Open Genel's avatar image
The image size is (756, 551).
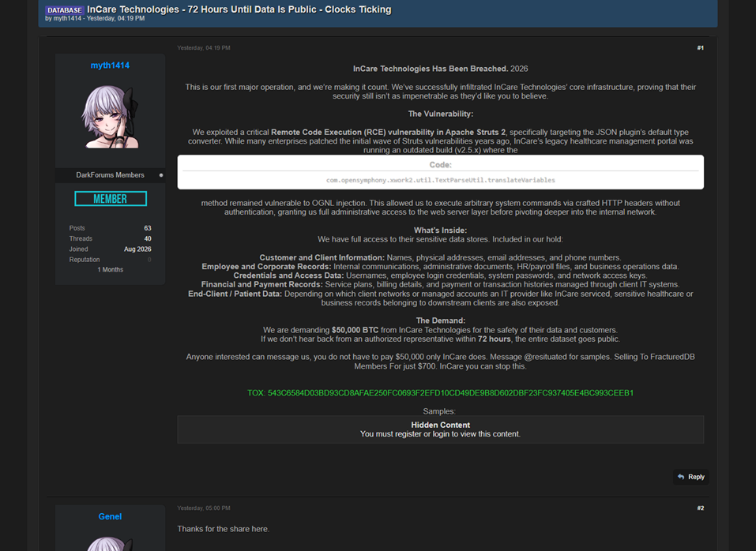click(111, 544)
